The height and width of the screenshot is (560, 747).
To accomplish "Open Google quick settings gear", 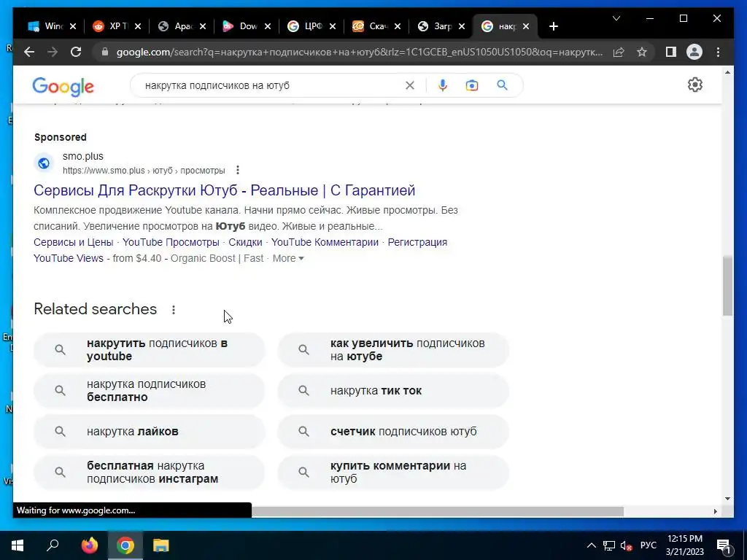I will click(x=695, y=85).
